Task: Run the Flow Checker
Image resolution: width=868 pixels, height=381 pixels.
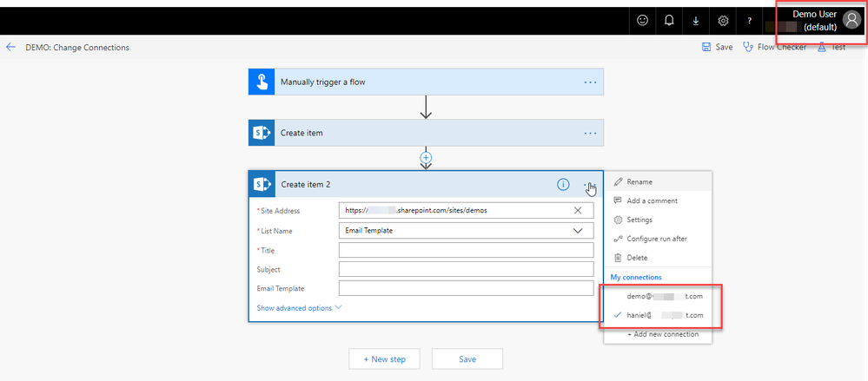Action: coord(774,47)
